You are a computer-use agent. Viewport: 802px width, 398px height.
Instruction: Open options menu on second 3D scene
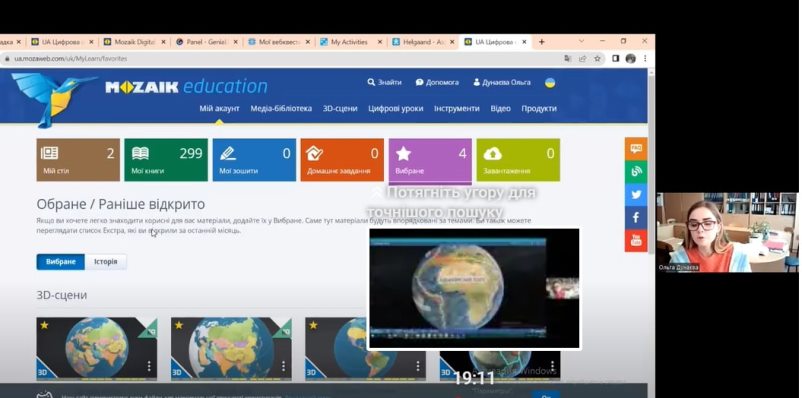coord(283,366)
